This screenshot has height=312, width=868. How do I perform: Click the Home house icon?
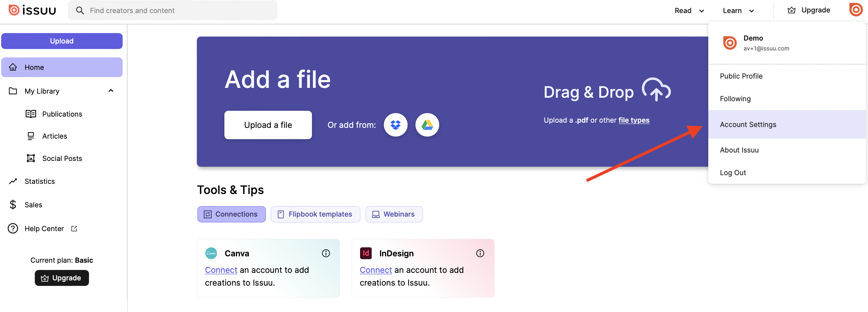tap(13, 67)
